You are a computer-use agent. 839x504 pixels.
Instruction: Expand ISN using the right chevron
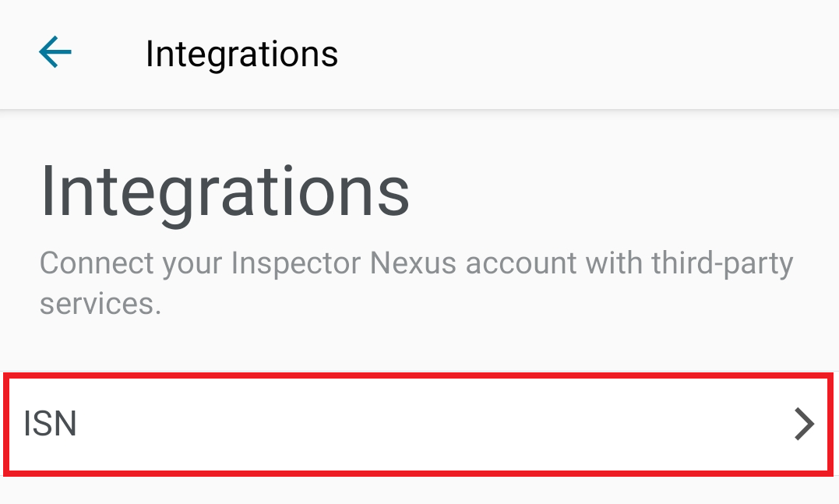tap(804, 425)
